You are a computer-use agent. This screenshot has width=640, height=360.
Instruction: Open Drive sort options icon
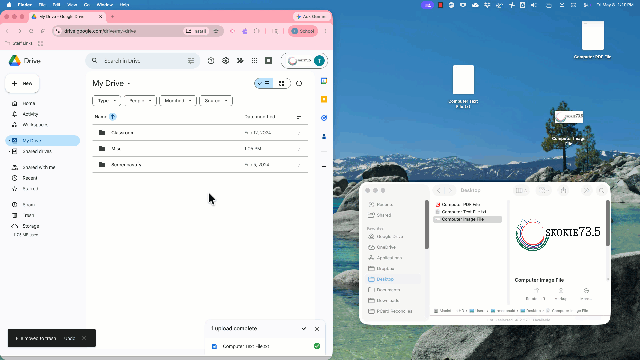pos(299,117)
